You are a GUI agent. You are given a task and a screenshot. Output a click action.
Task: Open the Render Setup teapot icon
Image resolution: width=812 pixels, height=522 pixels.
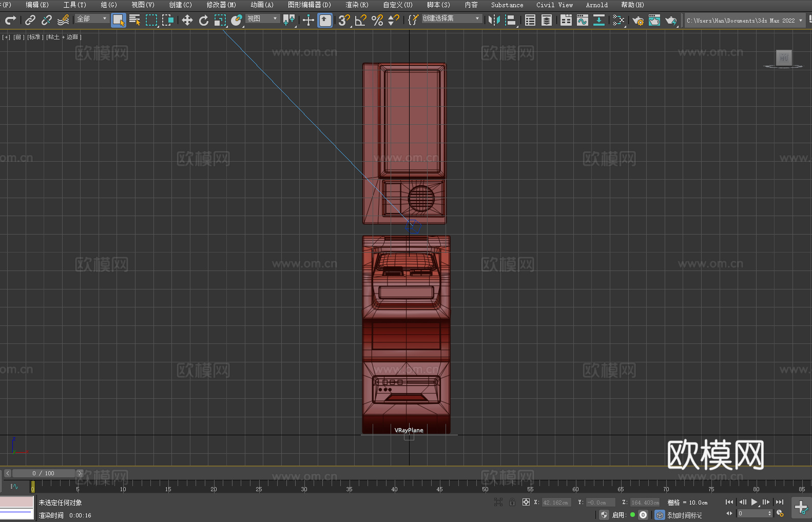(637, 20)
